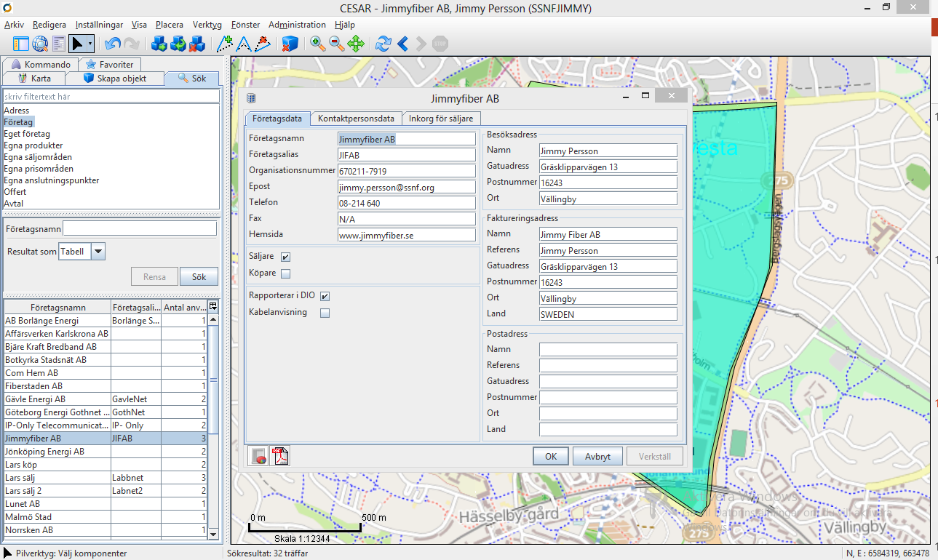This screenshot has height=560, width=938.
Task: Click the remove vertex red X icon
Action: coord(263,44)
